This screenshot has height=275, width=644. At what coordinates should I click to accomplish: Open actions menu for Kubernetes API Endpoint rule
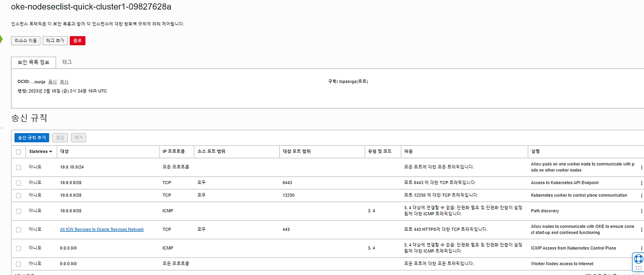tap(641, 183)
